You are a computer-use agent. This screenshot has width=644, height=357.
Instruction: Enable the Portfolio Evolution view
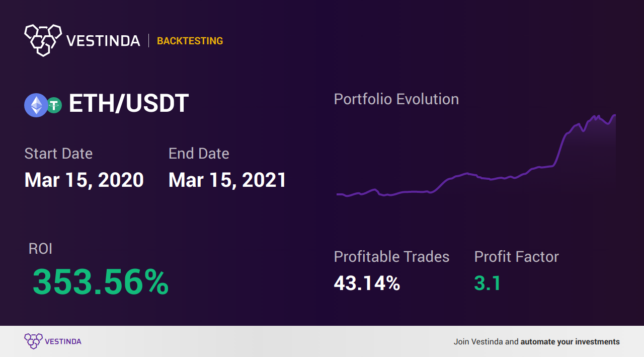396,99
